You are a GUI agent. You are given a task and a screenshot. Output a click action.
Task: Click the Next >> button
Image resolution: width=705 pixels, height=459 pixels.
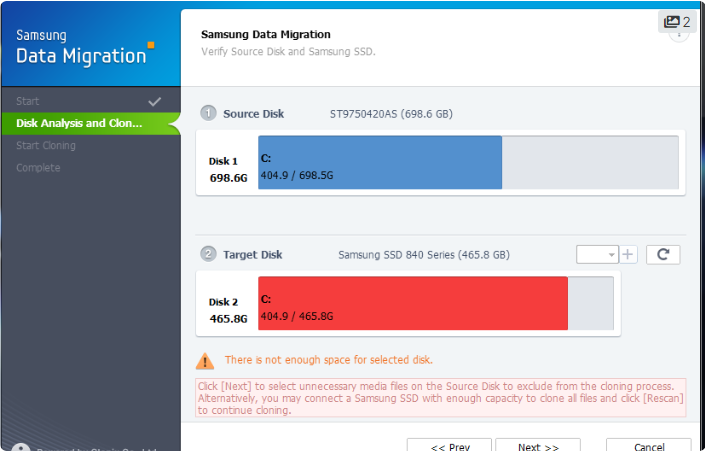[538, 446]
